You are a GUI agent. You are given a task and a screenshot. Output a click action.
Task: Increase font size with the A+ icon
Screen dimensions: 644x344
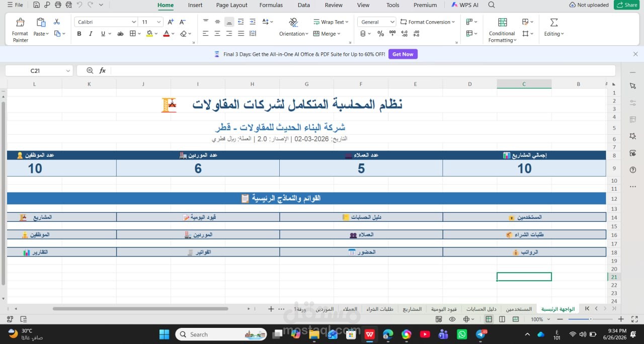click(x=171, y=22)
